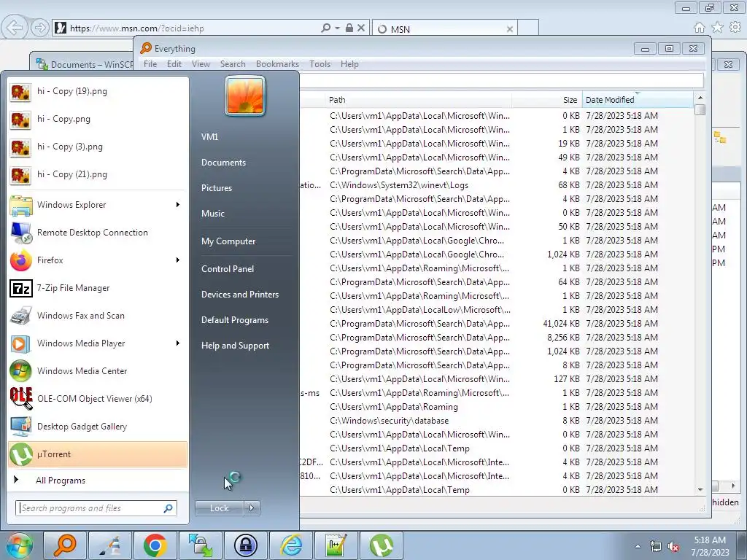Open OLE-COM Object Viewer (x64)
The width and height of the screenshot is (747, 560).
coord(98,399)
